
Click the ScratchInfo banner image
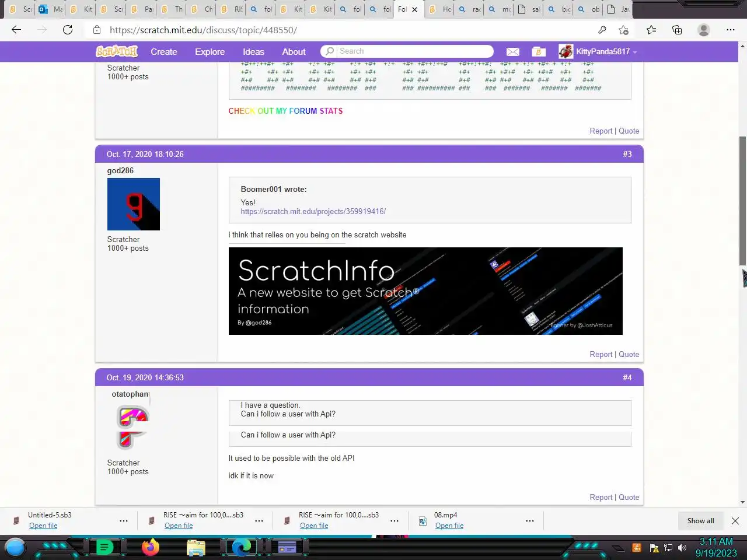pyautogui.click(x=425, y=291)
